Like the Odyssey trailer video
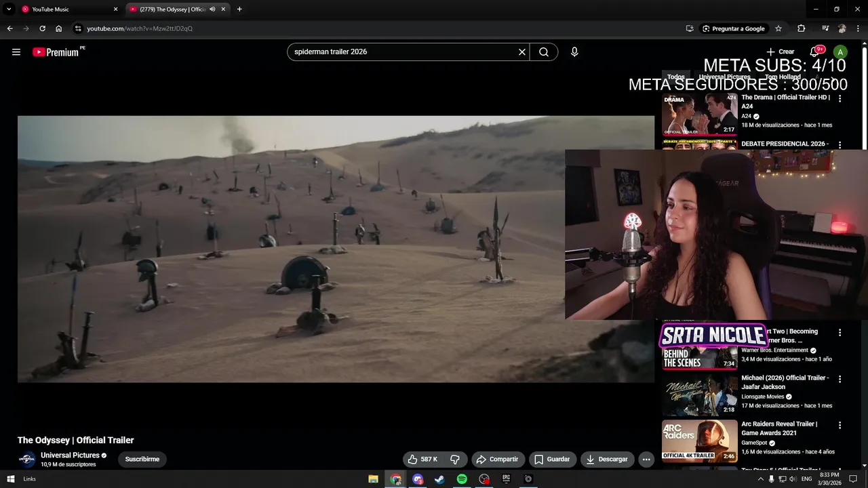The width and height of the screenshot is (868, 488). tap(422, 460)
